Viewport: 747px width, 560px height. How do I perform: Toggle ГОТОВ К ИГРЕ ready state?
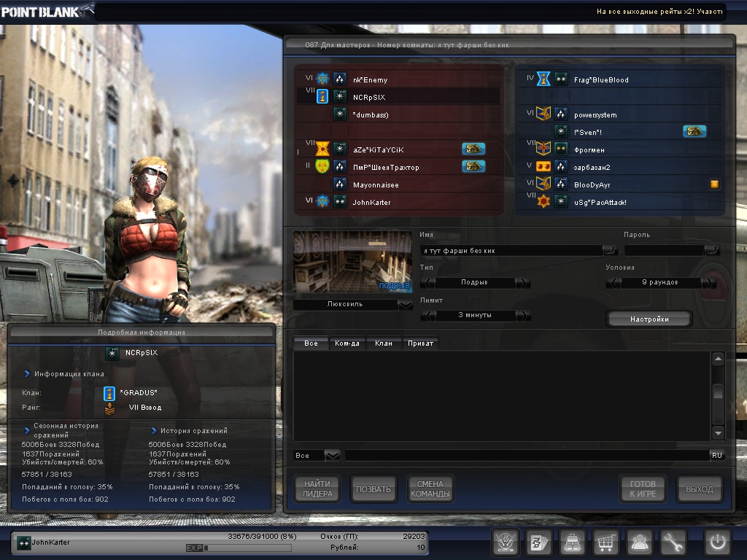pyautogui.click(x=643, y=489)
